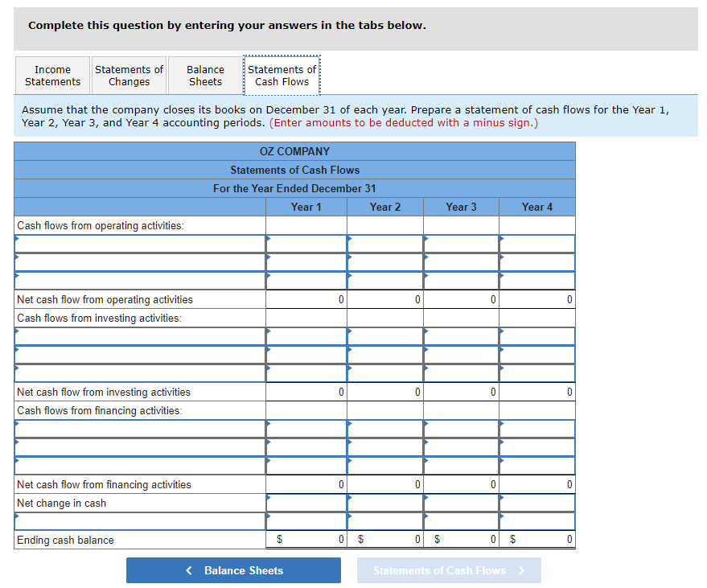Select Year 2 cell in second investing row

click(385, 355)
